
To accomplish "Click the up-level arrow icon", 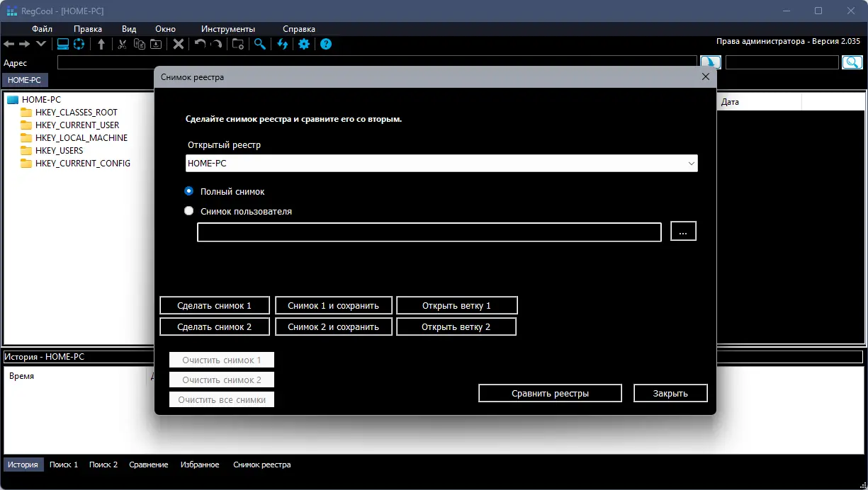I will point(101,44).
